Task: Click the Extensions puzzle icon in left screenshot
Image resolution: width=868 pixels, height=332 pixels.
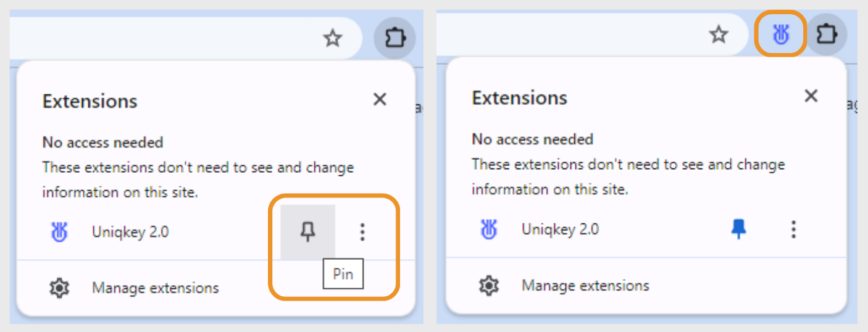Action: pyautogui.click(x=394, y=38)
